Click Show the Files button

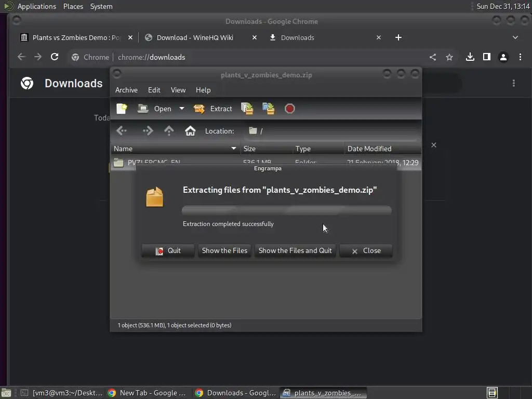[224, 251]
